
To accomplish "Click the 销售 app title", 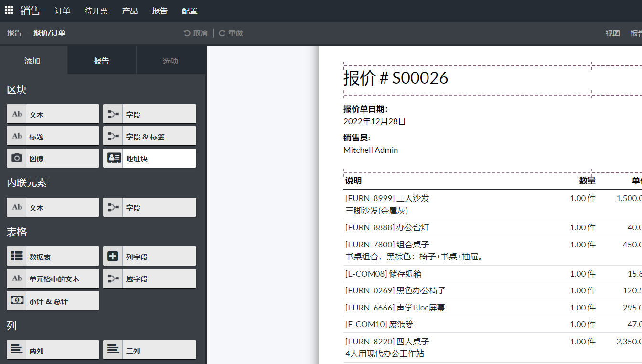I will (x=31, y=11).
